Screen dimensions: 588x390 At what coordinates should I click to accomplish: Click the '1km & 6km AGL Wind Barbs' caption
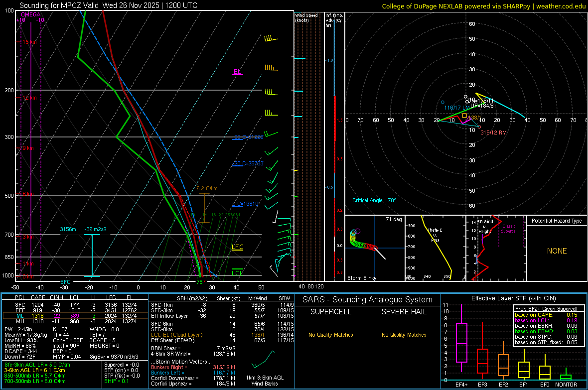pyautogui.click(x=265, y=381)
